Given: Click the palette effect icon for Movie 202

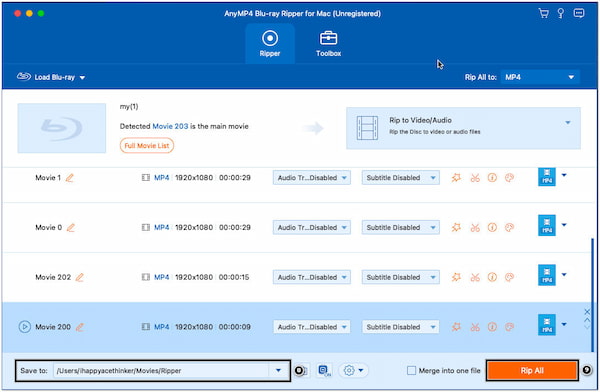Looking at the screenshot, I should [x=509, y=277].
